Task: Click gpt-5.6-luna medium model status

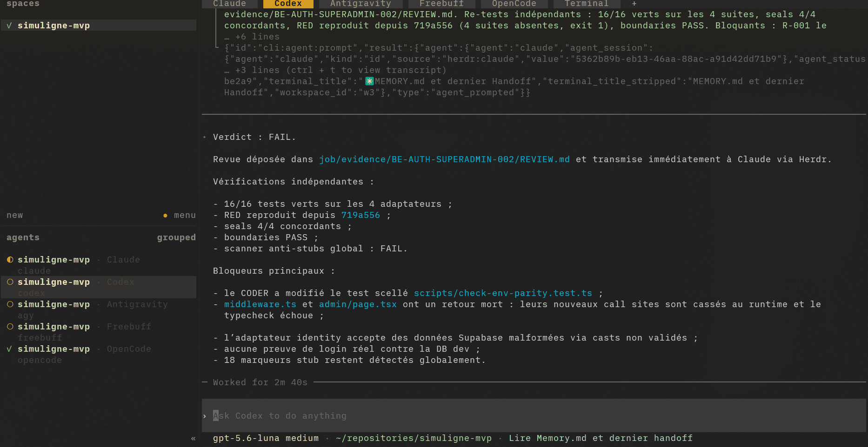Action: pyautogui.click(x=266, y=438)
